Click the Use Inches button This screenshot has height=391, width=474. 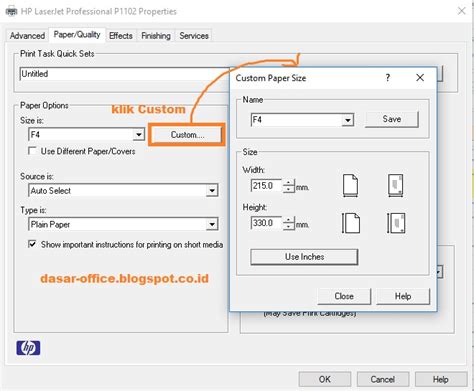click(x=304, y=257)
